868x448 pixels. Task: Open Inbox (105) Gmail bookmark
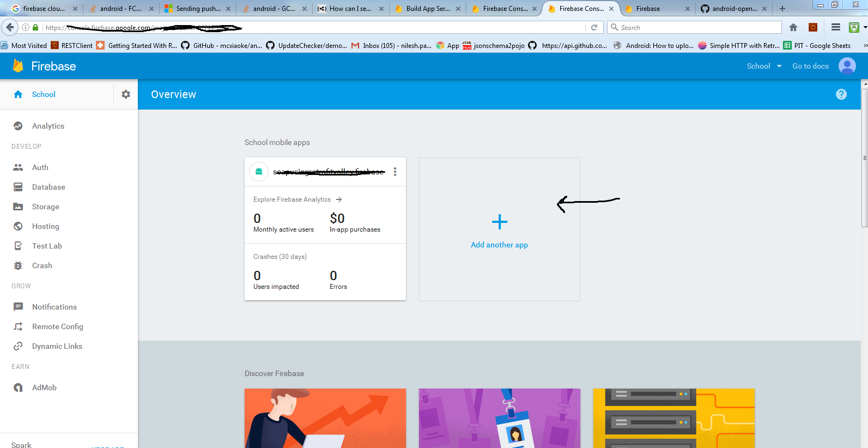click(391, 46)
